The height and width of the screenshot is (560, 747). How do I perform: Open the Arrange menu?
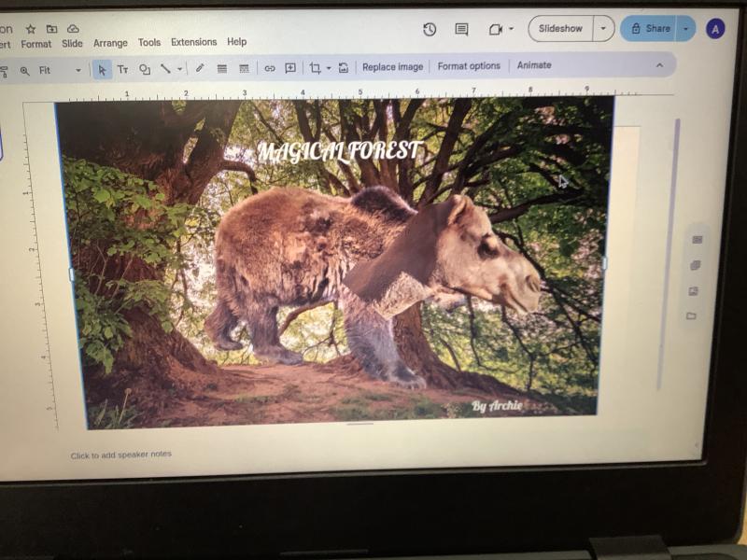pyautogui.click(x=110, y=43)
